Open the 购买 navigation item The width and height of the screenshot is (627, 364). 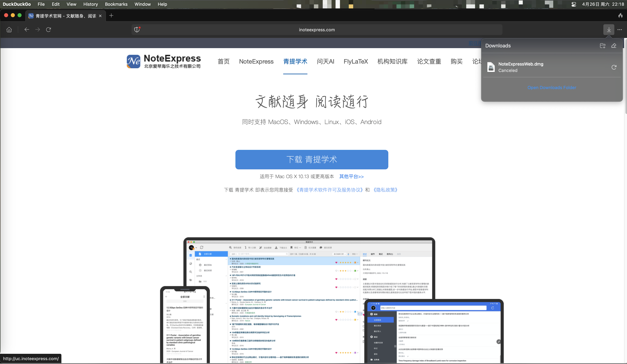(x=456, y=61)
